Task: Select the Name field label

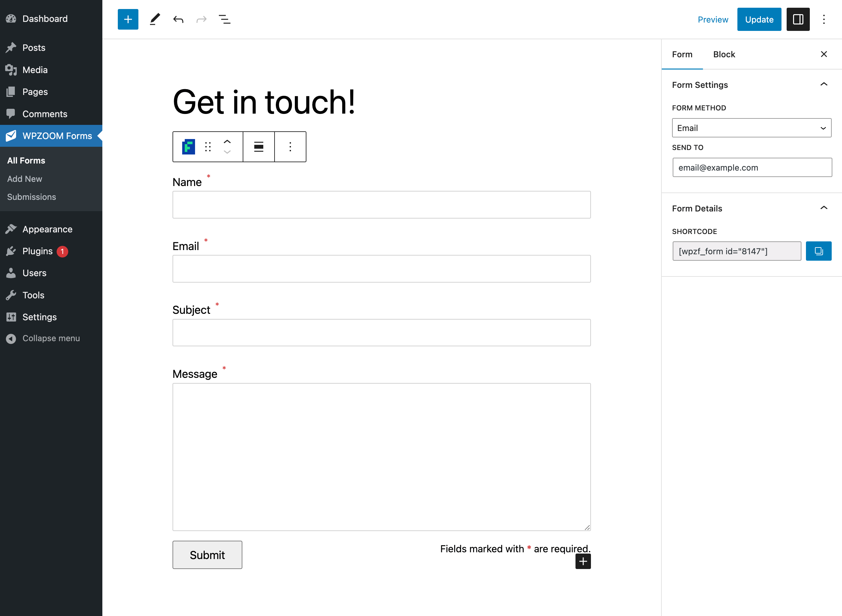Action: point(187,182)
